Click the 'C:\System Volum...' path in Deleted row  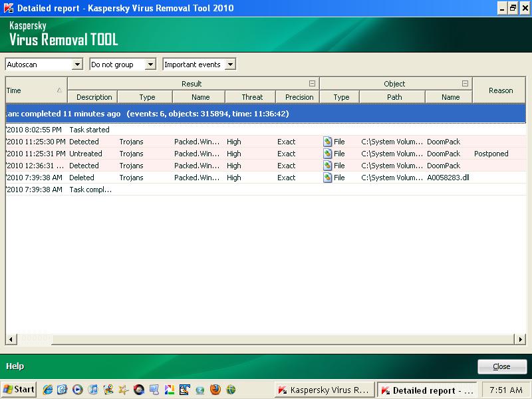pos(392,178)
